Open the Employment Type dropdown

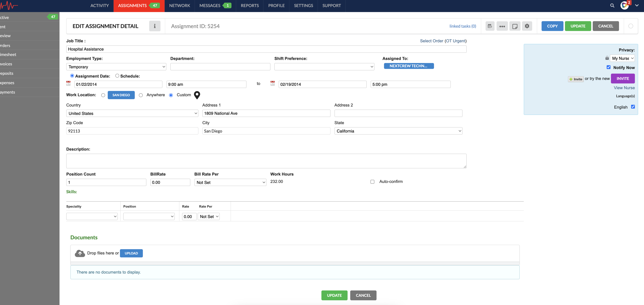pyautogui.click(x=116, y=67)
